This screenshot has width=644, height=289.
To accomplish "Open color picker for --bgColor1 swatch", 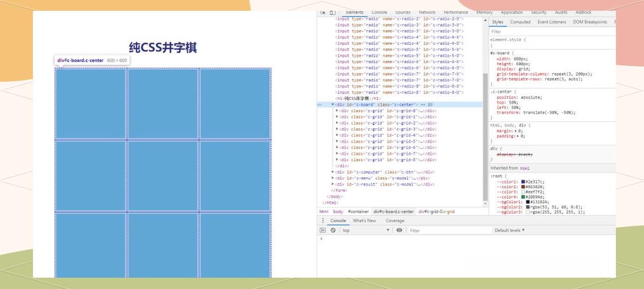I will click(x=528, y=202).
